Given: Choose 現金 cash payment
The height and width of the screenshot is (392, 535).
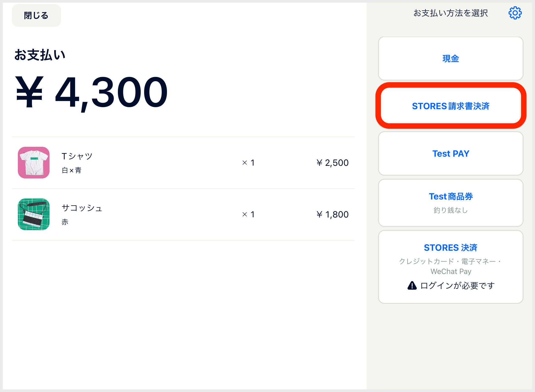Looking at the screenshot, I should point(451,59).
